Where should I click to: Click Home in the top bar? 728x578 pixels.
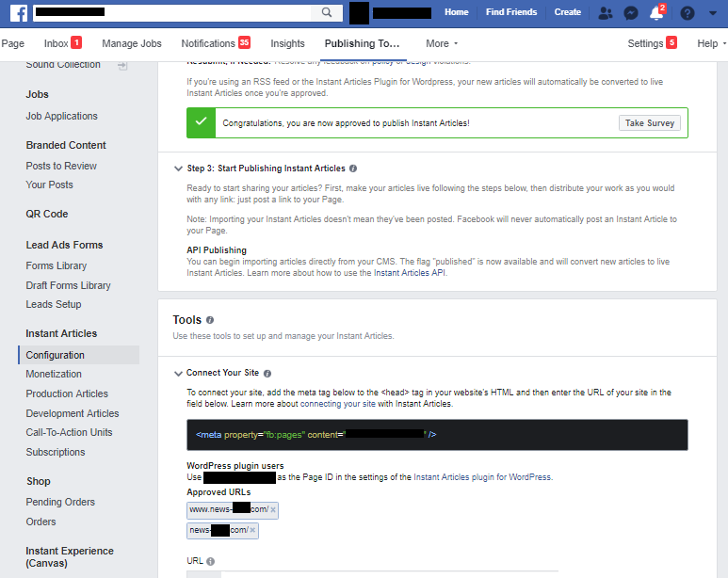[457, 12]
